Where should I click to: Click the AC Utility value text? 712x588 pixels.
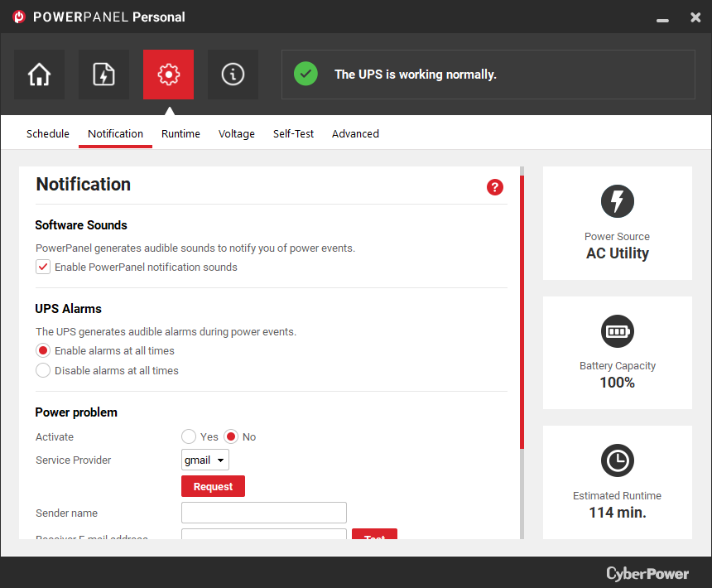pyautogui.click(x=617, y=253)
